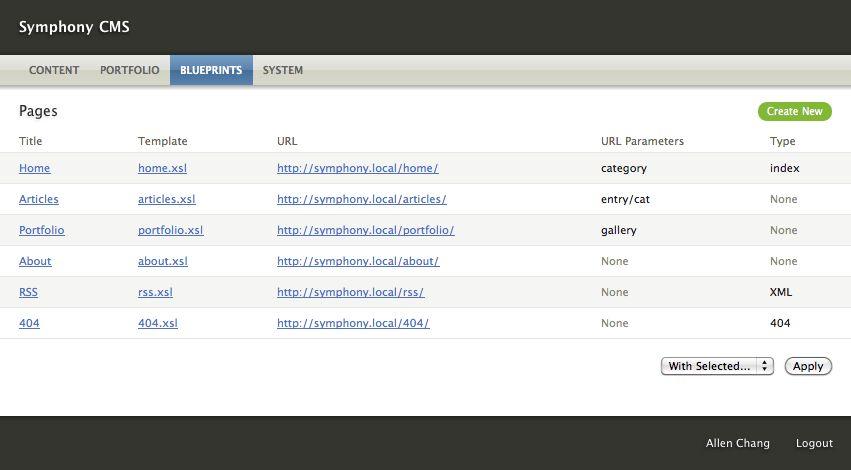
Task: Switch to the Portfolio navigation tab
Action: click(130, 70)
